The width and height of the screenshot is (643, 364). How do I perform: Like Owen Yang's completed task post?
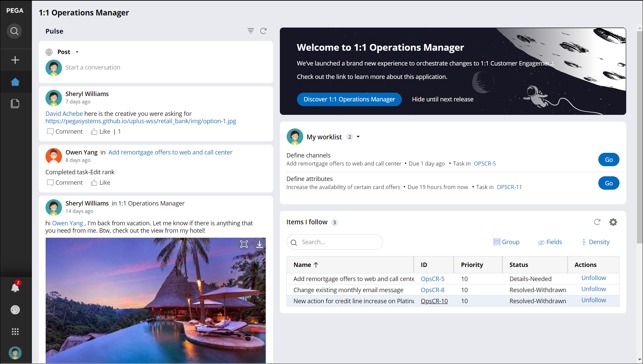[100, 183]
